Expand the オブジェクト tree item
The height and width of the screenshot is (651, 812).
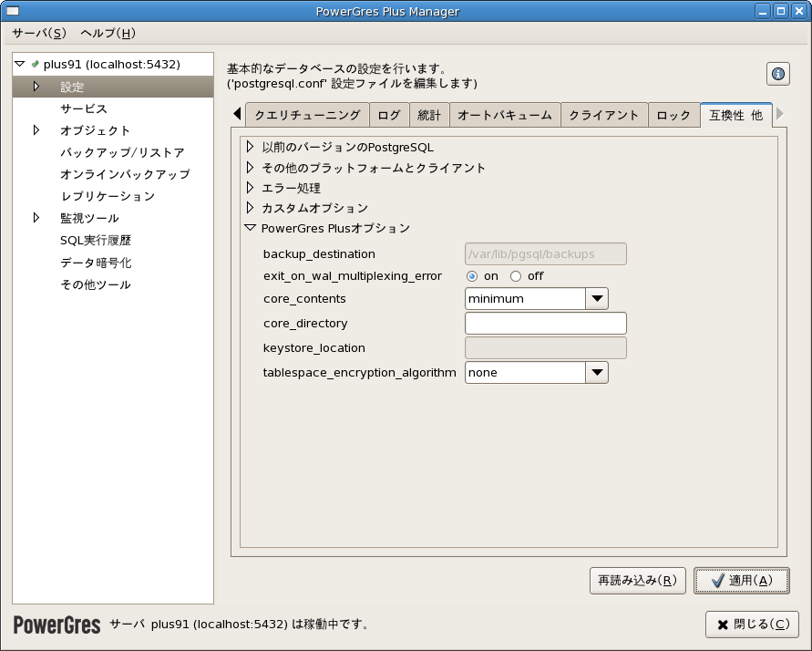click(x=36, y=130)
